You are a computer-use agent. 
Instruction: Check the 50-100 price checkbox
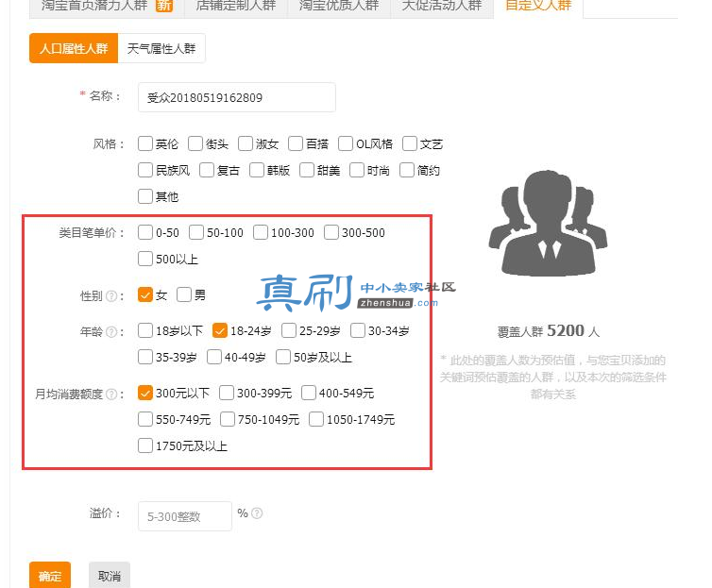(x=196, y=232)
